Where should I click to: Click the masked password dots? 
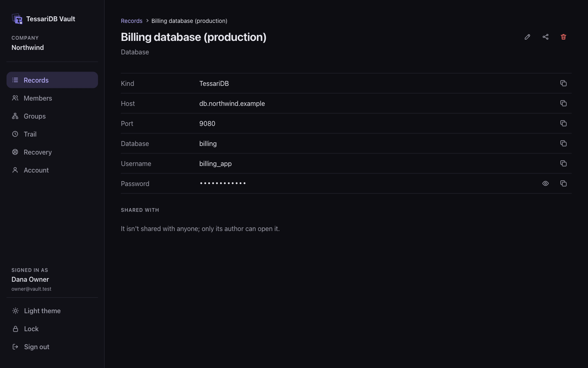tap(223, 183)
